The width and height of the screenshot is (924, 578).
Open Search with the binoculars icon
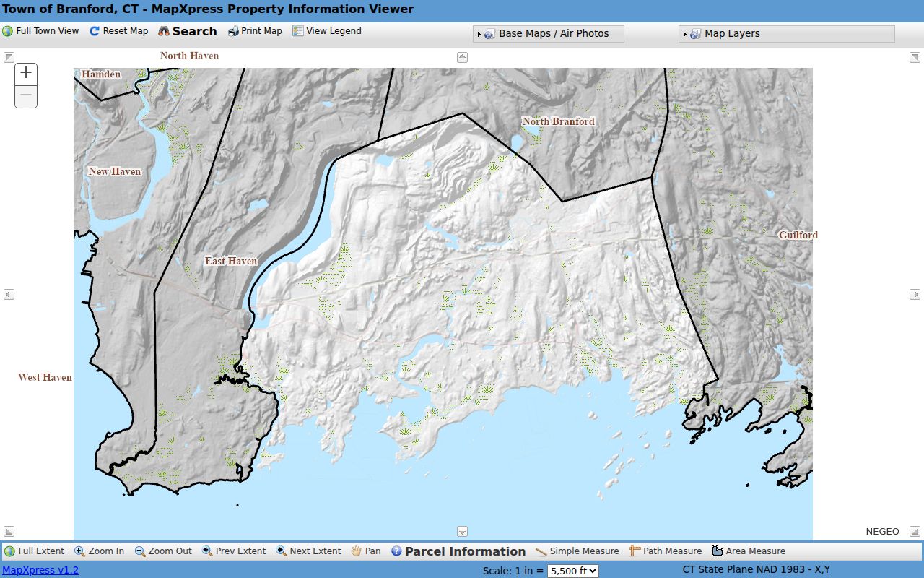(x=164, y=31)
